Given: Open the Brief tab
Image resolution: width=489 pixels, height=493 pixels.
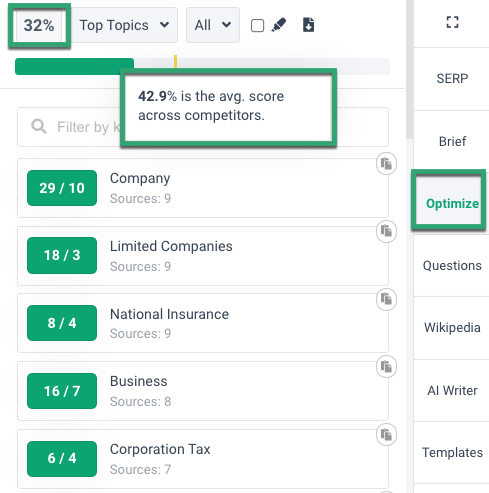Looking at the screenshot, I should [x=452, y=141].
